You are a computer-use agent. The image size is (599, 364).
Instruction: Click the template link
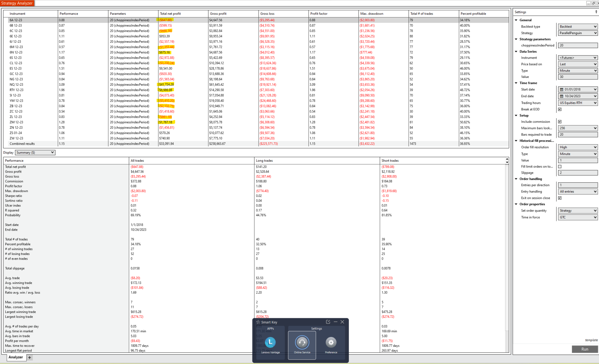click(x=591, y=340)
